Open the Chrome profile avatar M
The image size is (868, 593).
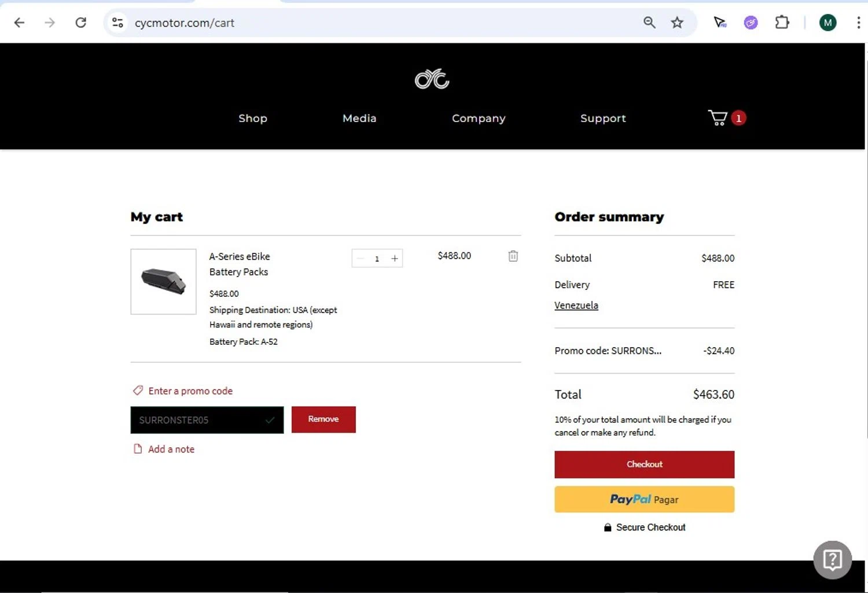(827, 23)
